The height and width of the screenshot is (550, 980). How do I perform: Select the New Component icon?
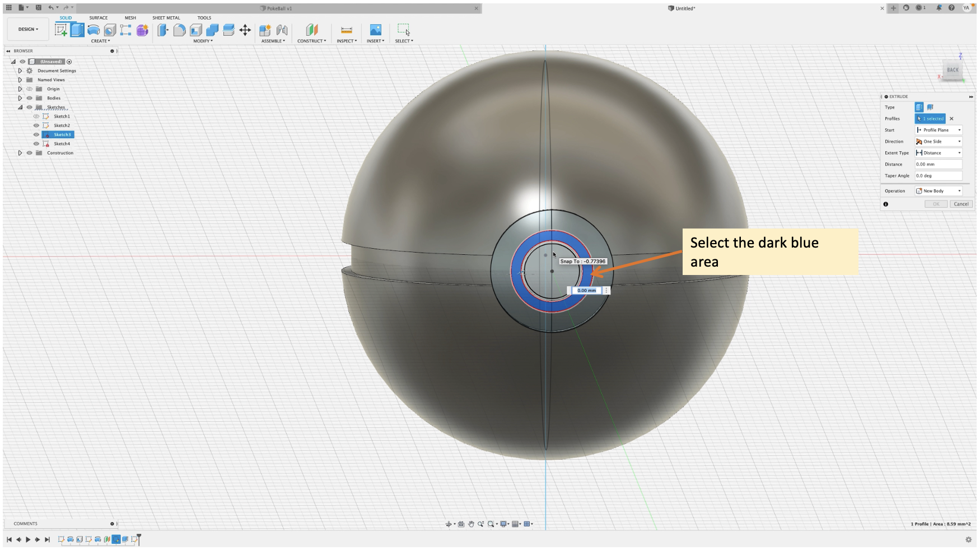point(265,30)
